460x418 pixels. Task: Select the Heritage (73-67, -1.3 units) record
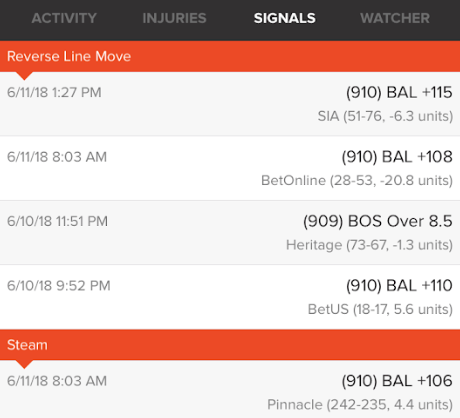(x=369, y=245)
